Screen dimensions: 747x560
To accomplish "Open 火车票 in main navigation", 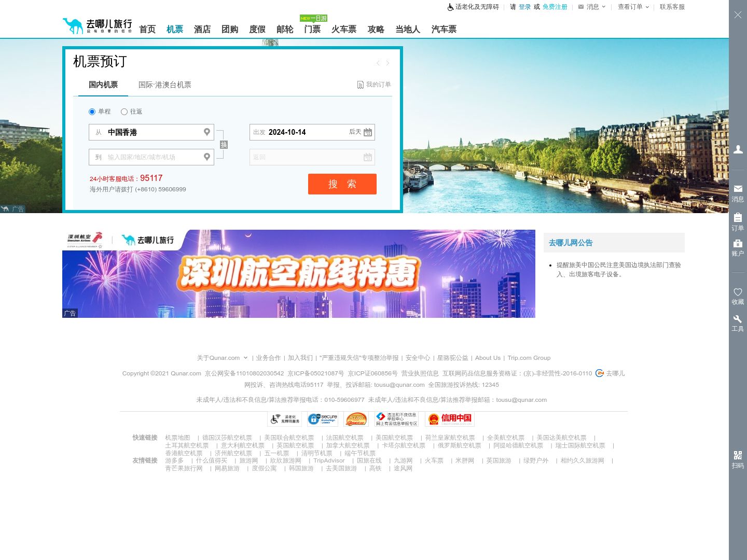I will coord(344,30).
